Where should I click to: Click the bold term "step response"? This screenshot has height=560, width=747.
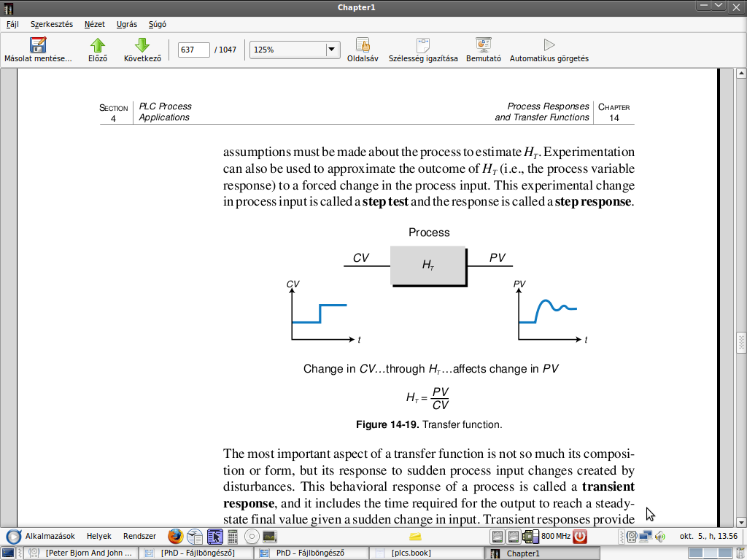pos(593,201)
